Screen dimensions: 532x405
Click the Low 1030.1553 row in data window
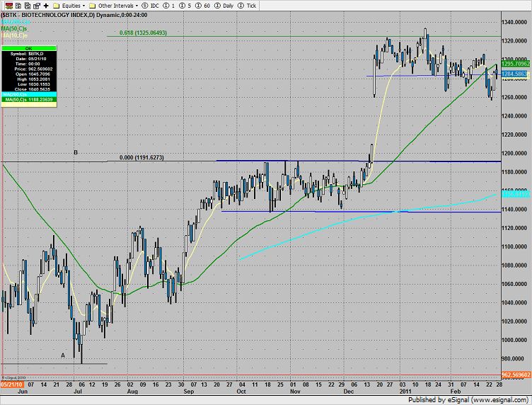click(x=29, y=84)
